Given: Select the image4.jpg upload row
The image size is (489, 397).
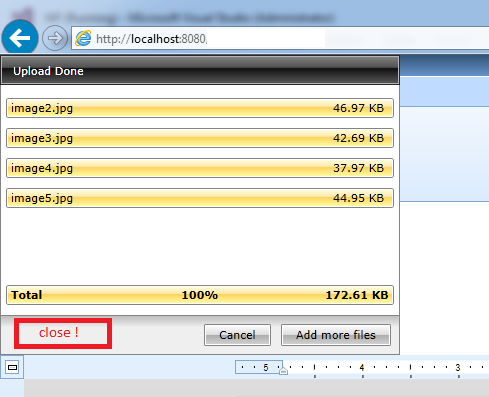Looking at the screenshot, I should coord(200,168).
